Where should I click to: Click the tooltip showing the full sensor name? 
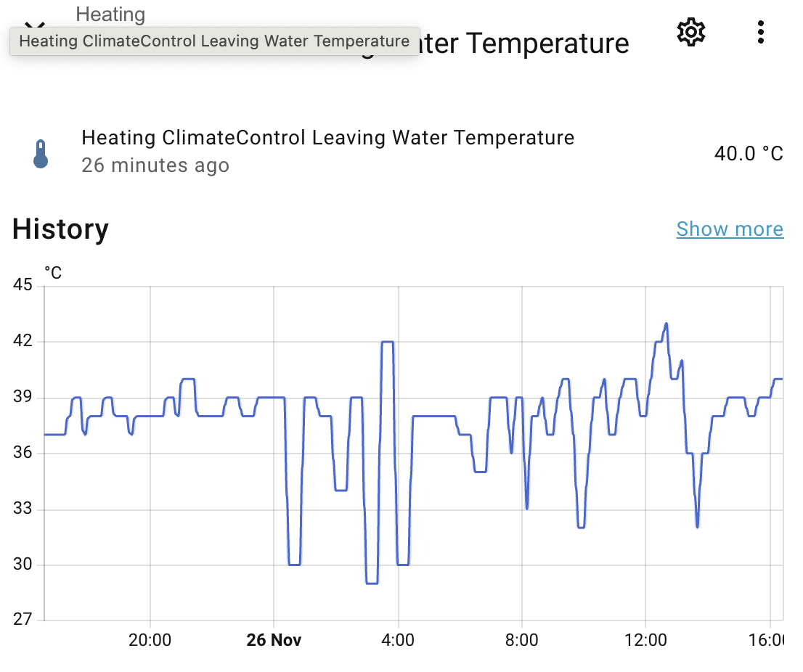[x=214, y=41]
